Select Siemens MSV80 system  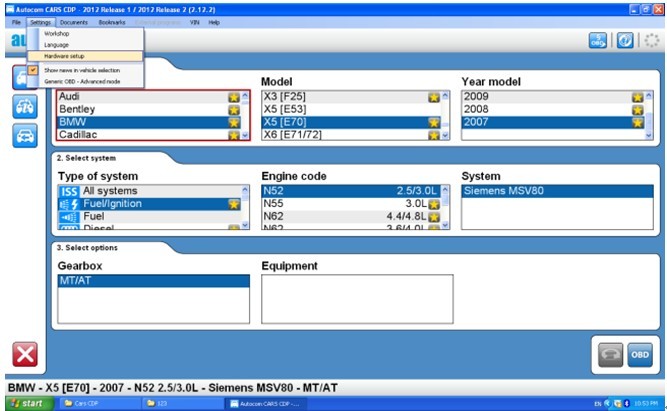[557, 191]
